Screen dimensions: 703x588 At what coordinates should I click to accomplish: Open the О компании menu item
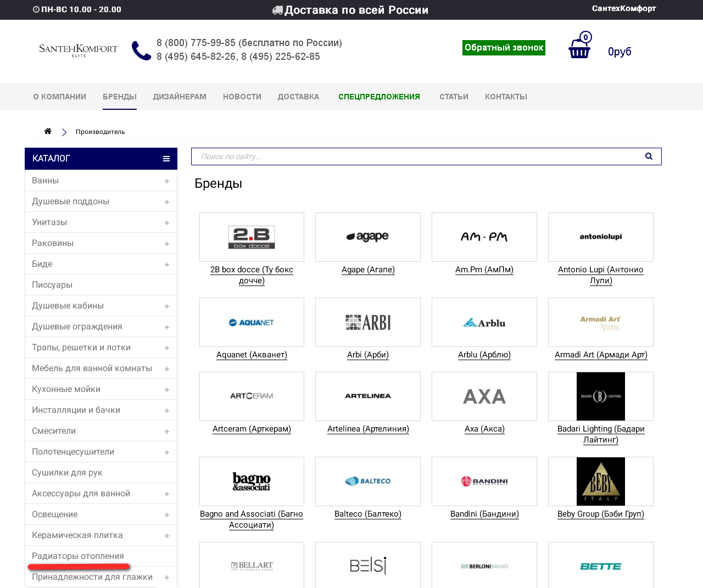tap(60, 97)
